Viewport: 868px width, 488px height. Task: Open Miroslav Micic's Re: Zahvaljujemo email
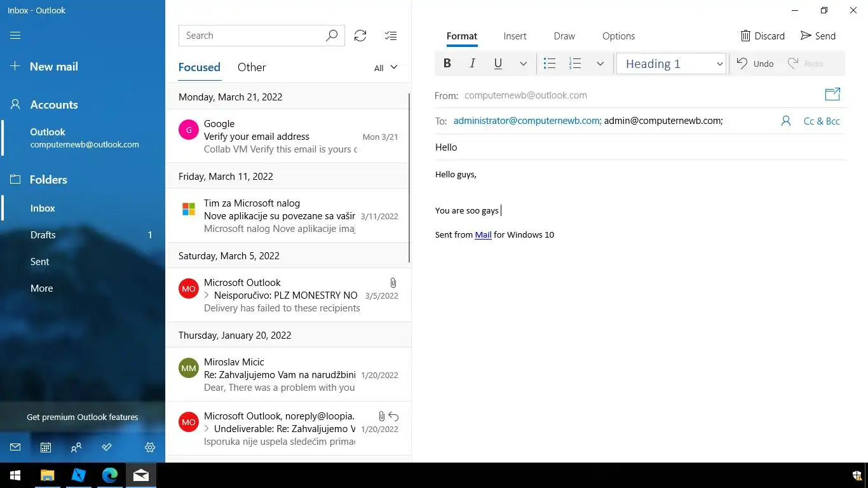pyautogui.click(x=288, y=374)
